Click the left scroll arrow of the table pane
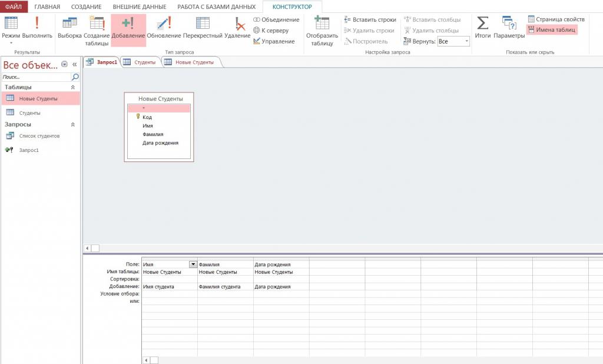The width and height of the screenshot is (603, 364). point(87,248)
